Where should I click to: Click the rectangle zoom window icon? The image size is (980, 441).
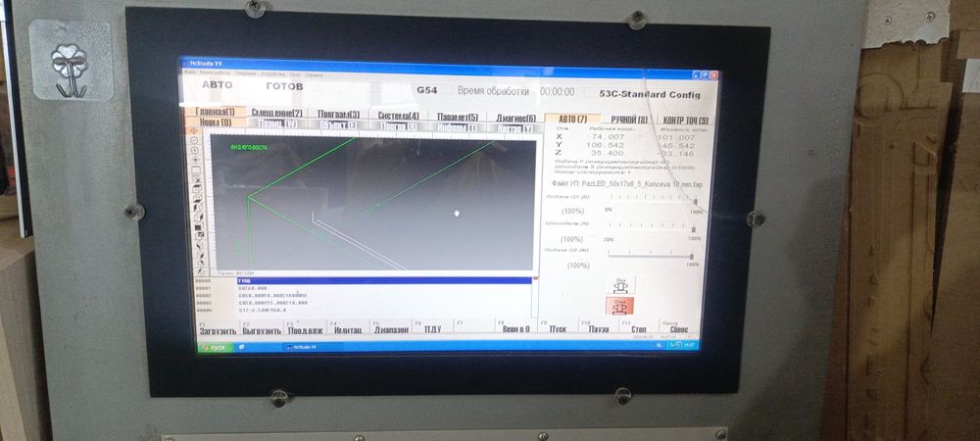coord(196,170)
